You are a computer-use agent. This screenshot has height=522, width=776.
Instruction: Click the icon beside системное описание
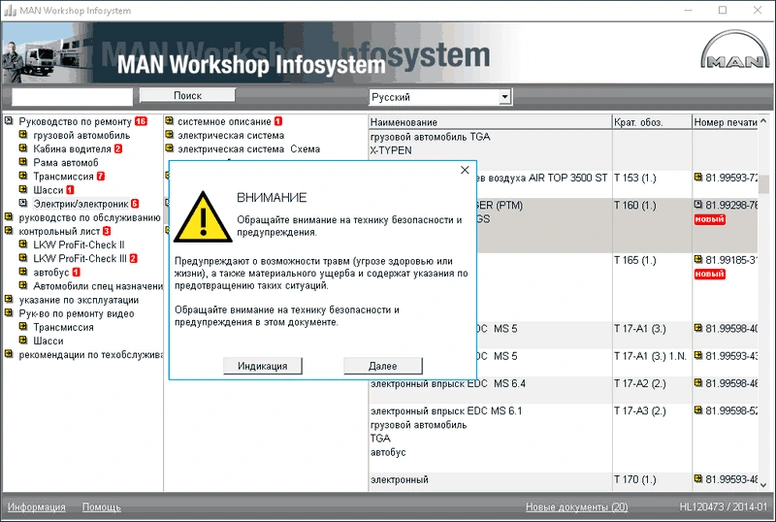(x=169, y=121)
